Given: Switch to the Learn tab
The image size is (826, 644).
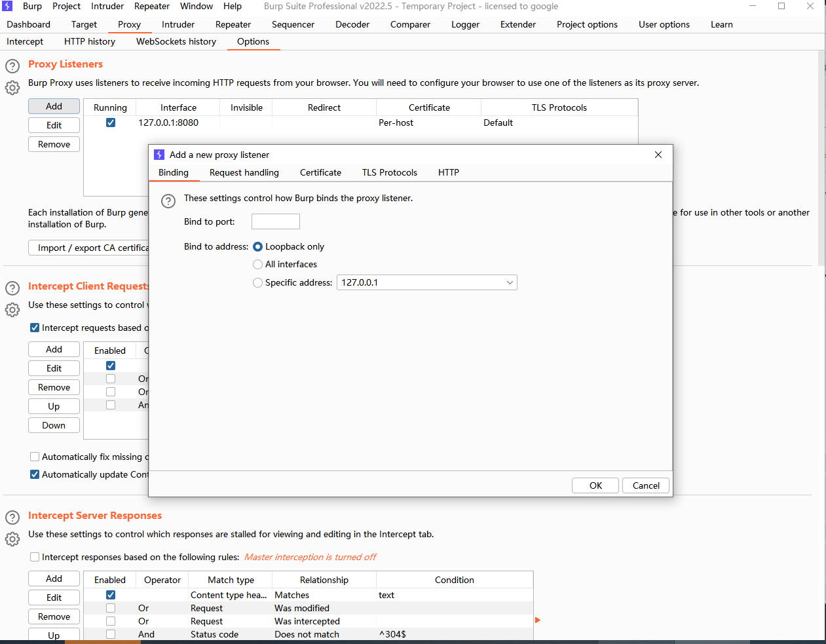Looking at the screenshot, I should click(722, 24).
